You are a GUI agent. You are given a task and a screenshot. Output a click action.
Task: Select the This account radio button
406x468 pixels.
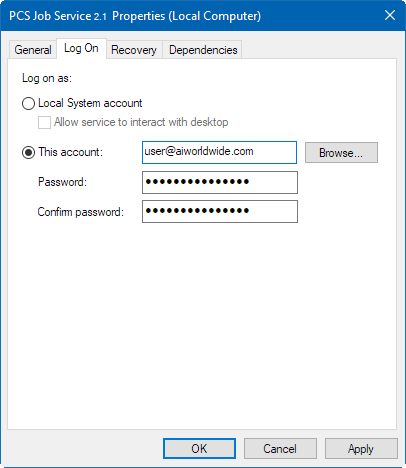[x=28, y=152]
